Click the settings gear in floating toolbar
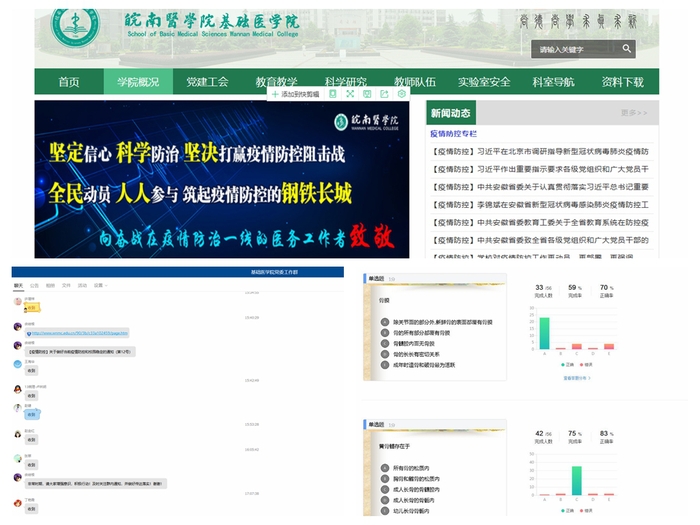The width and height of the screenshot is (700, 525). click(402, 94)
